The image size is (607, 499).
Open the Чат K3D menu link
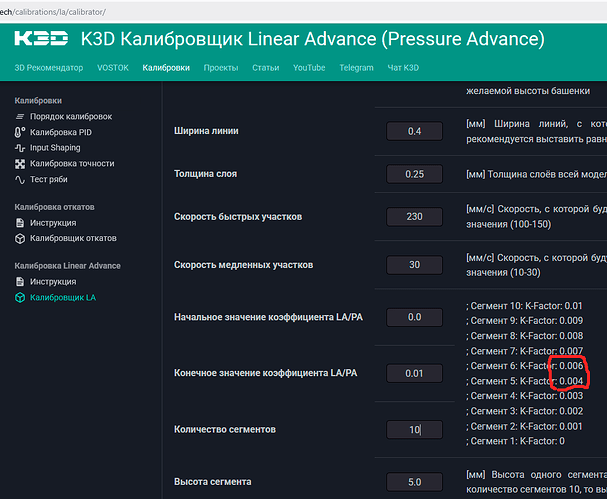(403, 68)
